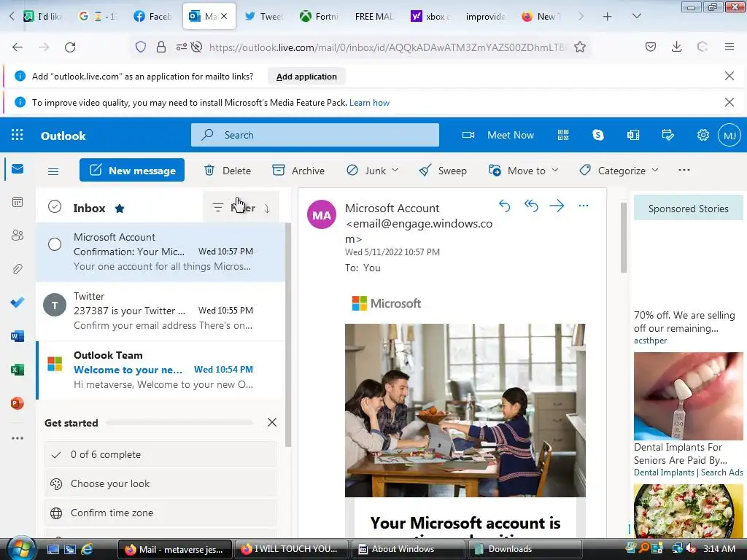Expand the Categorize dropdown
The height and width of the screenshot is (560, 747).
pyautogui.click(x=655, y=170)
